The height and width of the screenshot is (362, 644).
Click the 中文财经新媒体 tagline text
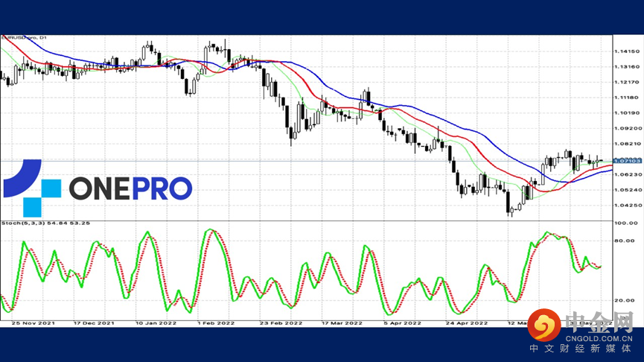tap(580, 349)
